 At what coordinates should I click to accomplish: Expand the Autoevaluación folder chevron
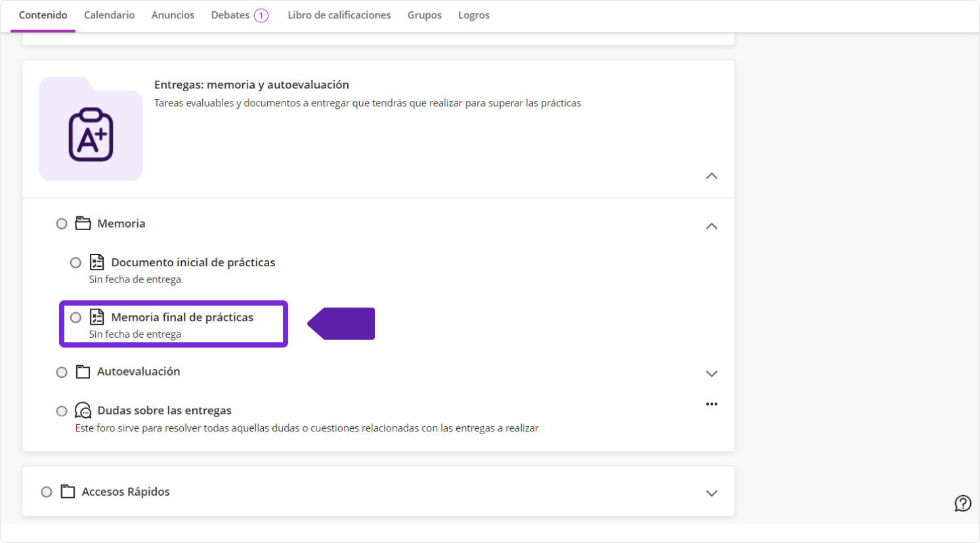coord(711,374)
